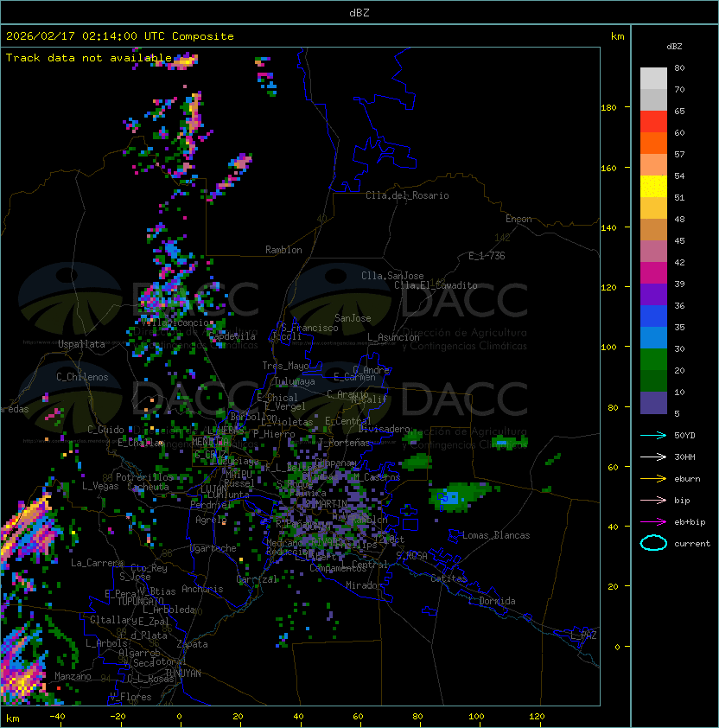Click the '120' tick on horizontal km axis
719x728 pixels.
(537, 717)
